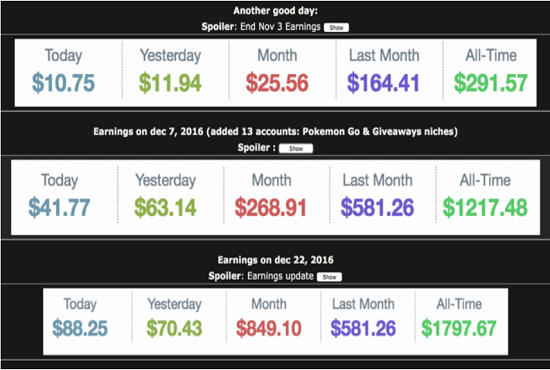Image resolution: width=550 pixels, height=370 pixels.
Task: Click the Today label above $41.77
Action: pyautogui.click(x=60, y=181)
